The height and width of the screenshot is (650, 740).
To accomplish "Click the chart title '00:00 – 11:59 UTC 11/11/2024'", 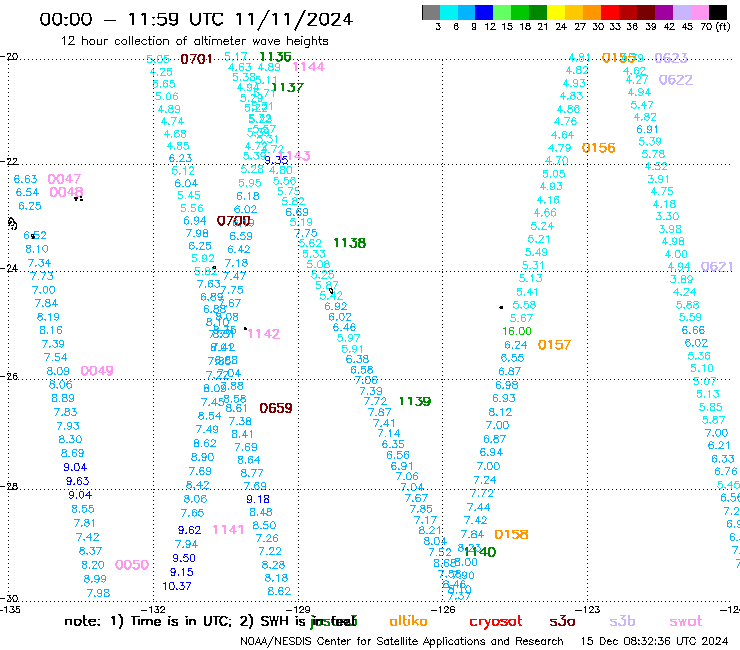I will point(196,19).
